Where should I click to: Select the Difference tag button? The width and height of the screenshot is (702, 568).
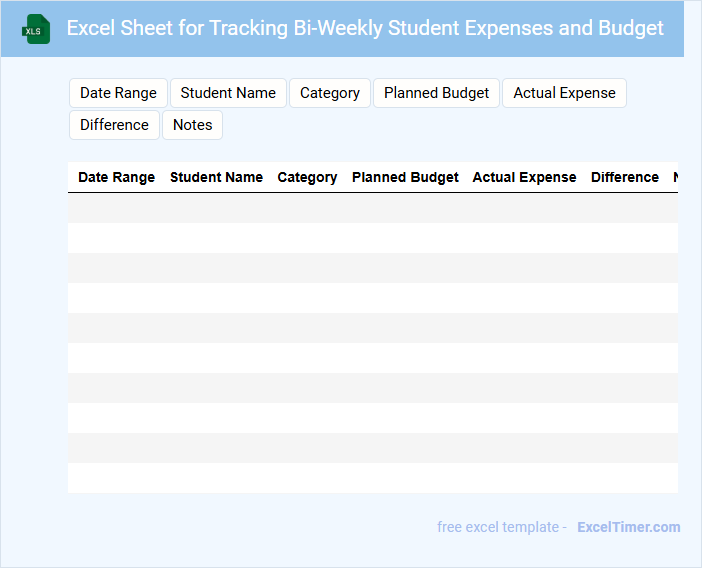[114, 125]
